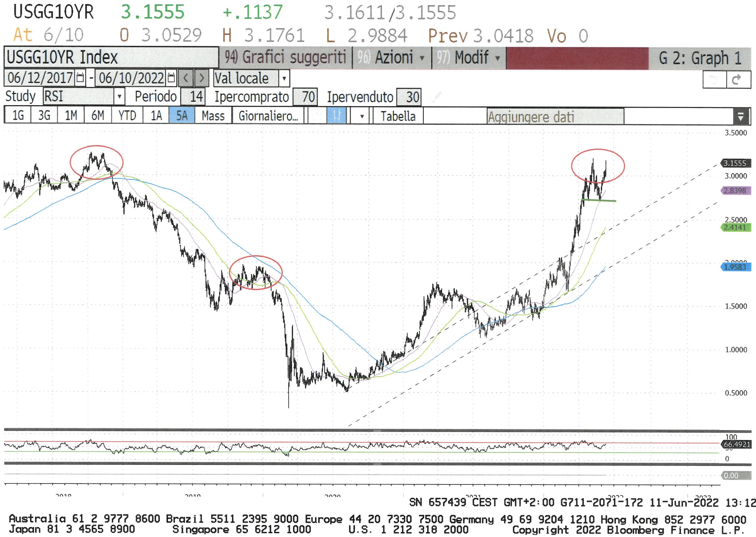
Task: Expand the Val locale currency dropdown
Action: point(284,79)
